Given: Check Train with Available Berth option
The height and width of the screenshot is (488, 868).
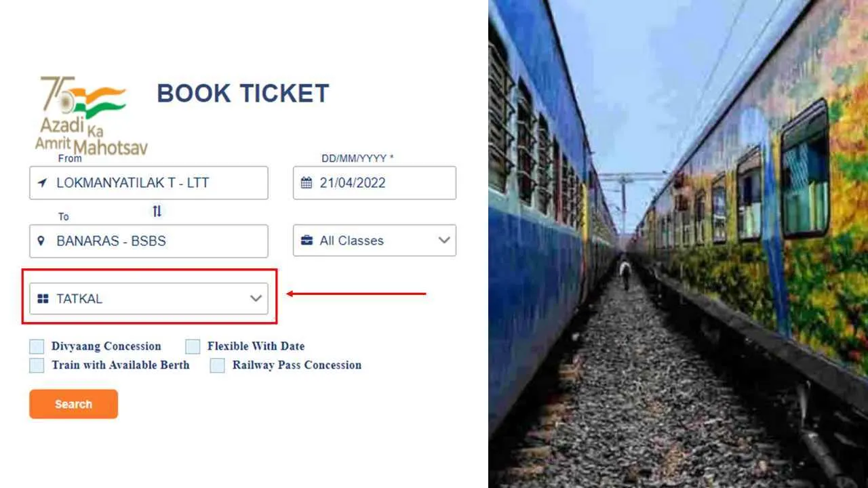Looking at the screenshot, I should [x=37, y=365].
